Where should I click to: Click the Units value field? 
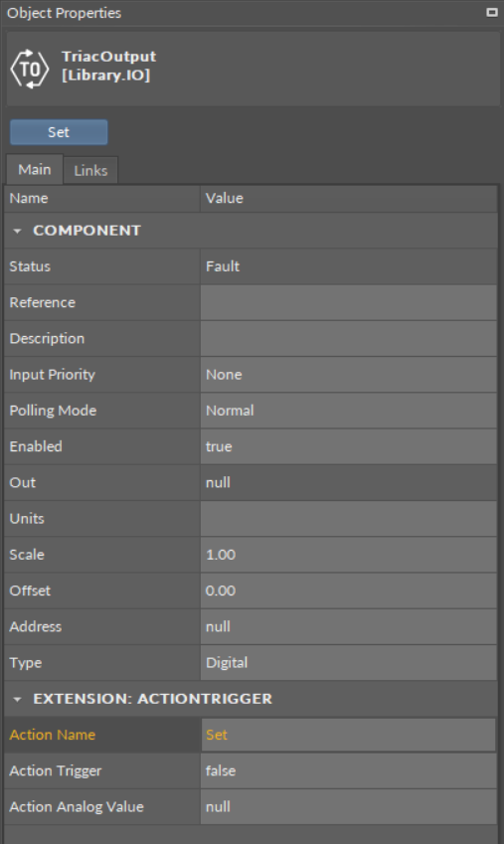pyautogui.click(x=348, y=519)
